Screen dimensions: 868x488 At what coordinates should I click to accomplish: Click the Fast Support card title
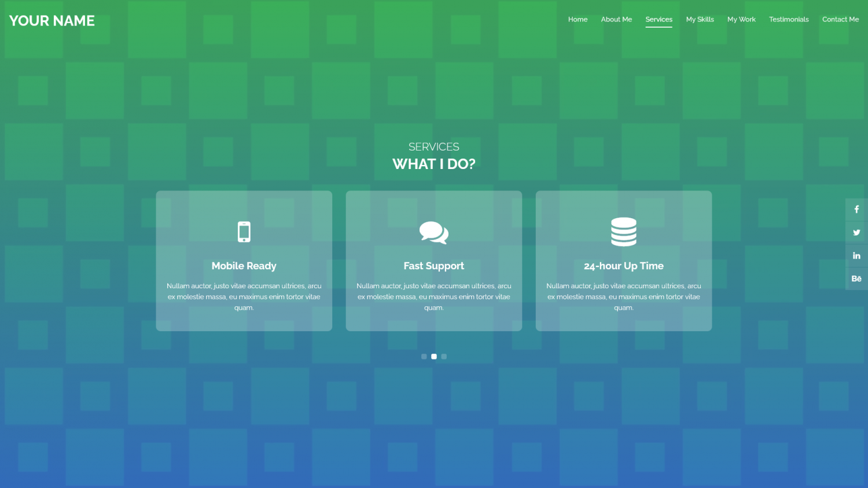coord(434,266)
